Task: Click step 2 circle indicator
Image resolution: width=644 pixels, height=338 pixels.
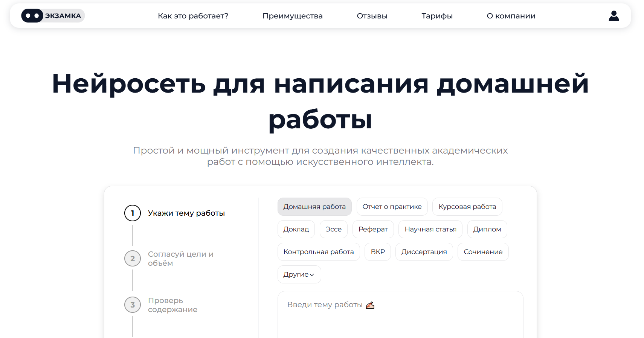Action: [133, 259]
